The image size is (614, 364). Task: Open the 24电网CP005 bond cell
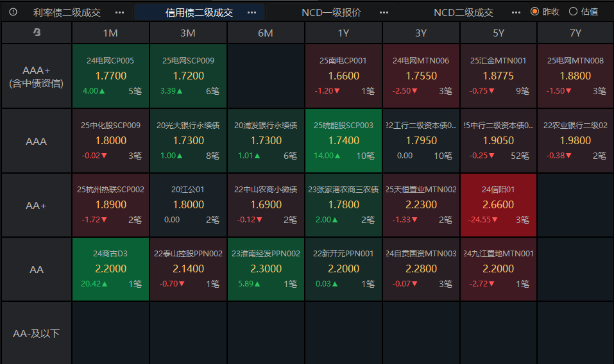pos(110,76)
